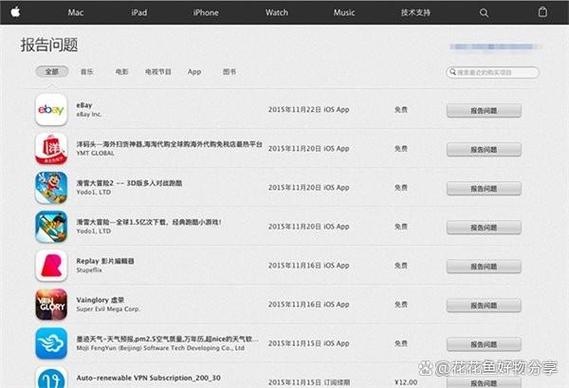This screenshot has width=569, height=388.
Task: Report a problem for Vainglory
Action: (x=484, y=306)
